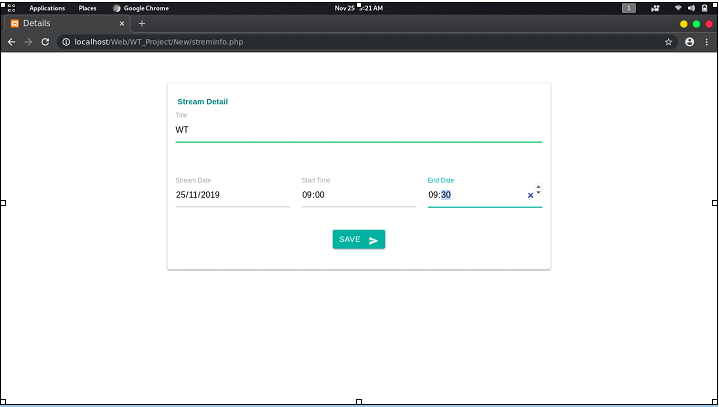Click the users icon in top panel
Image resolution: width=719 pixels, height=407 pixels.
point(655,8)
